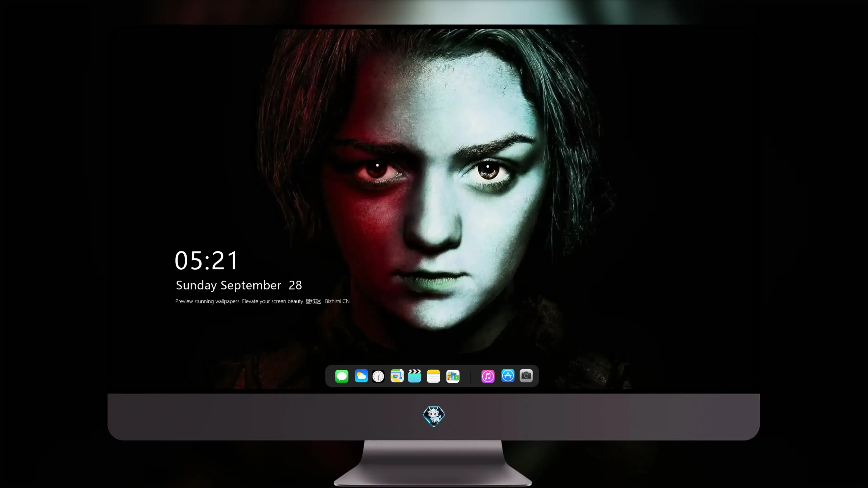This screenshot has width=868, height=488.
Task: Click the 'Preview stunning wallpapers' tagline text
Action: tap(262, 301)
